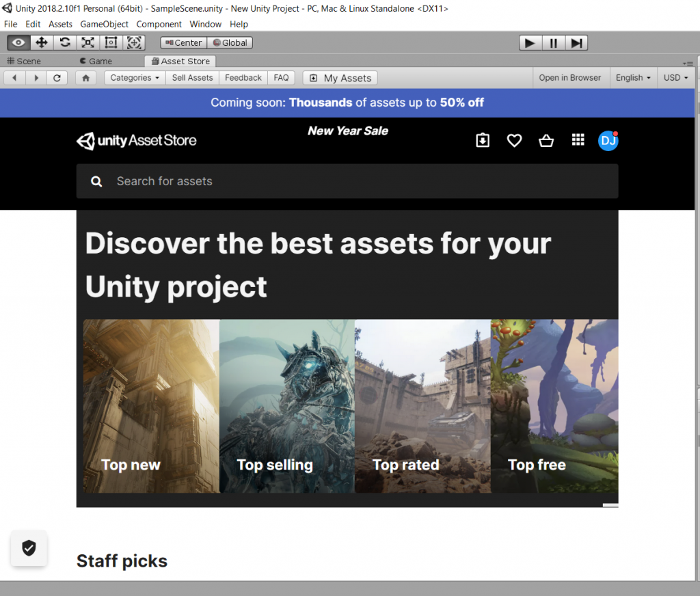This screenshot has height=596, width=700.
Task: Switch to the Scene tab
Action: (24, 61)
